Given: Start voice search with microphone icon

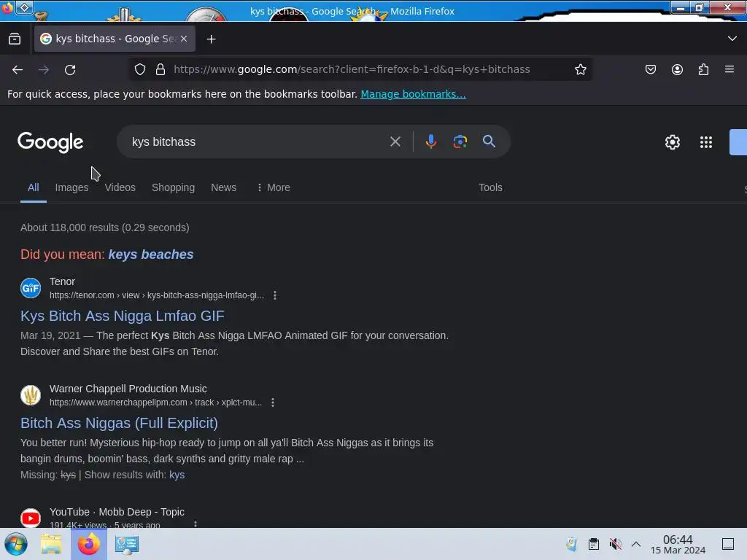Looking at the screenshot, I should pyautogui.click(x=430, y=141).
